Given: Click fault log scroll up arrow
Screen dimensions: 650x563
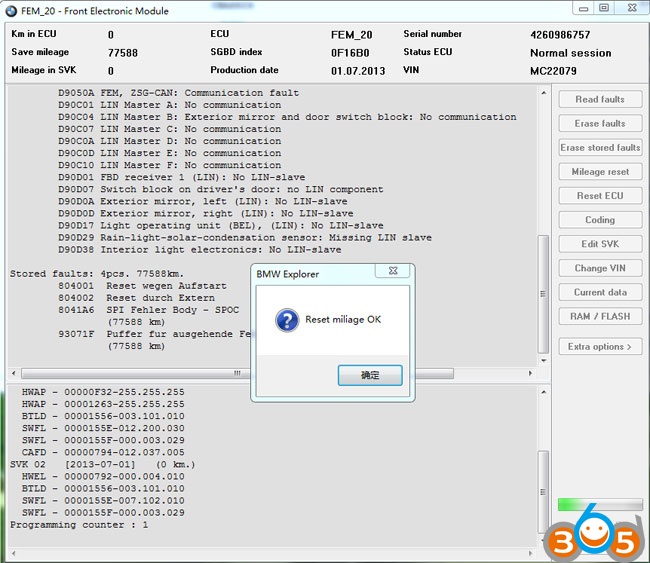Looking at the screenshot, I should [x=543, y=93].
